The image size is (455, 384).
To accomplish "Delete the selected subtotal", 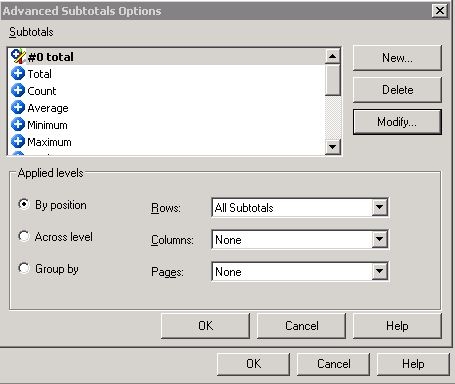I will click(397, 90).
